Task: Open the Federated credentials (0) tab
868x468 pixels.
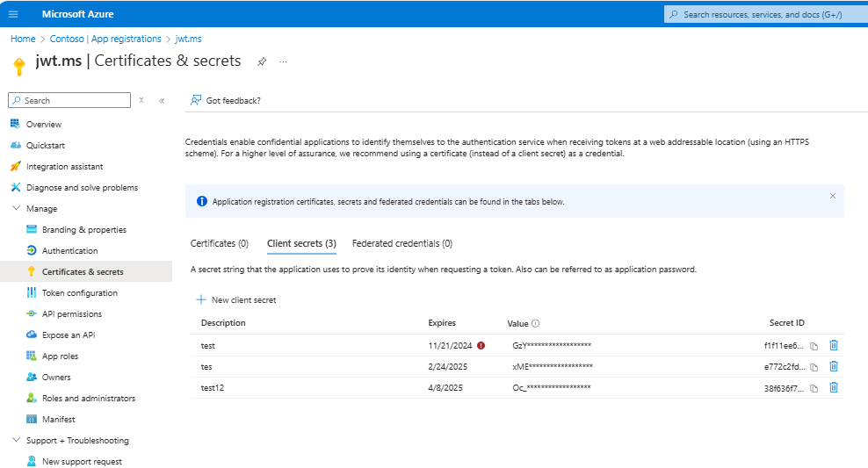Action: pyautogui.click(x=401, y=243)
